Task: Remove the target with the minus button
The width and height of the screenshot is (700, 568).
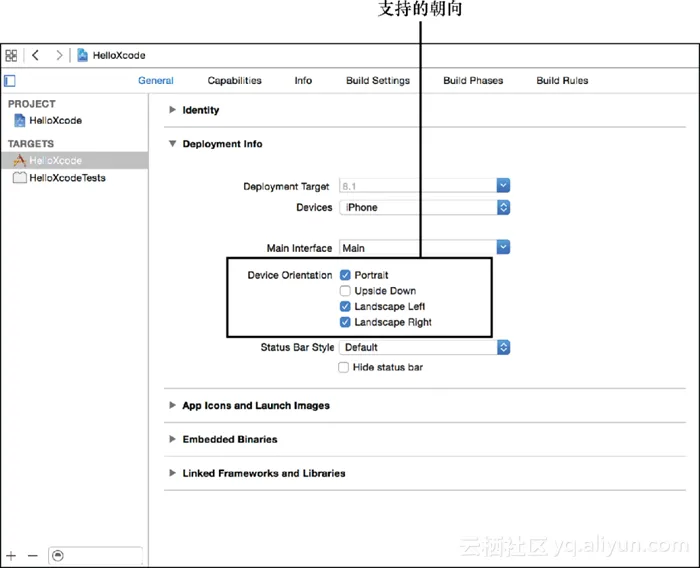Action: pos(33,555)
